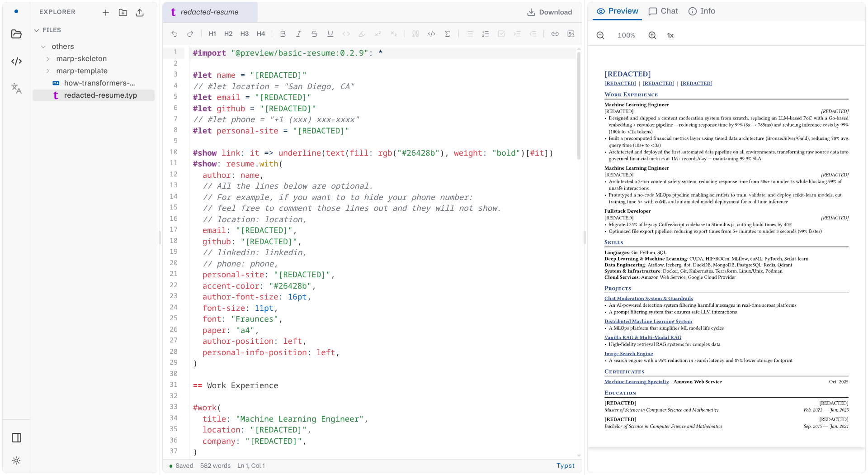Toggle the light/dark theme sun icon

(16, 461)
